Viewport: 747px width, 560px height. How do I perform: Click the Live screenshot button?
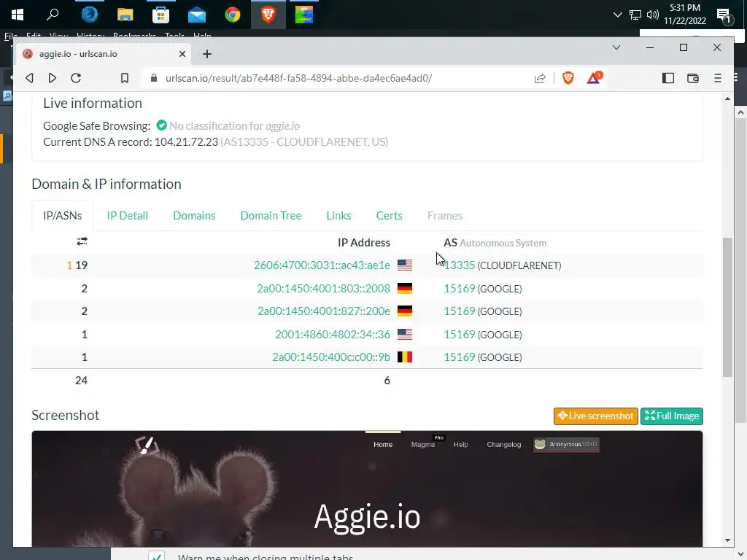595,416
